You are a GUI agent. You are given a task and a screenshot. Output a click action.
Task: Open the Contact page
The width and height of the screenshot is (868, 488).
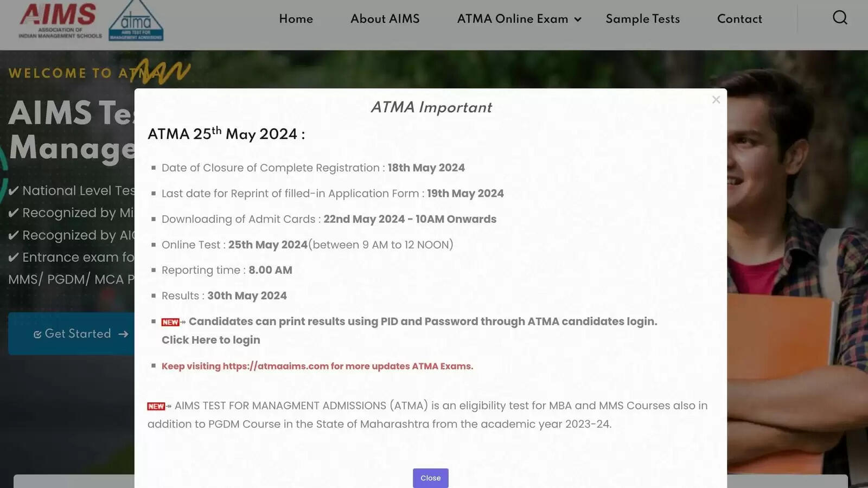point(739,19)
